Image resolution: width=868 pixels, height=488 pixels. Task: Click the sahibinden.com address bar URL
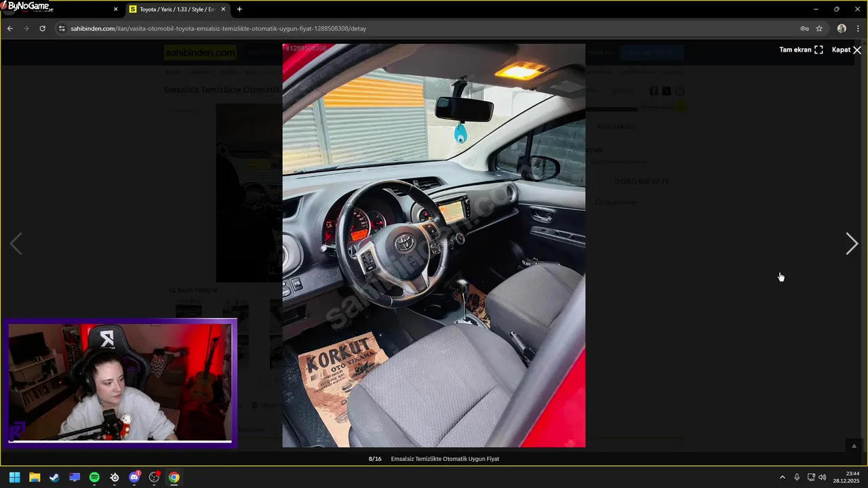tap(218, 28)
